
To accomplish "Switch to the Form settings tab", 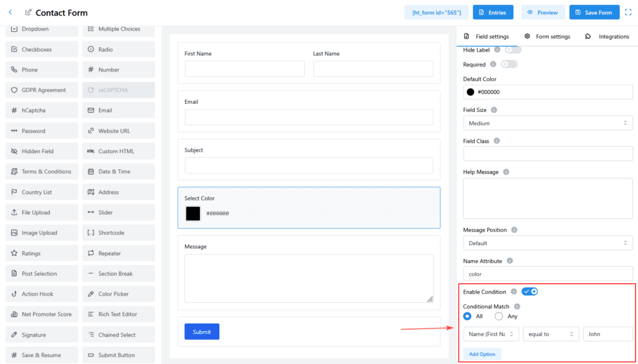I will click(x=547, y=37).
